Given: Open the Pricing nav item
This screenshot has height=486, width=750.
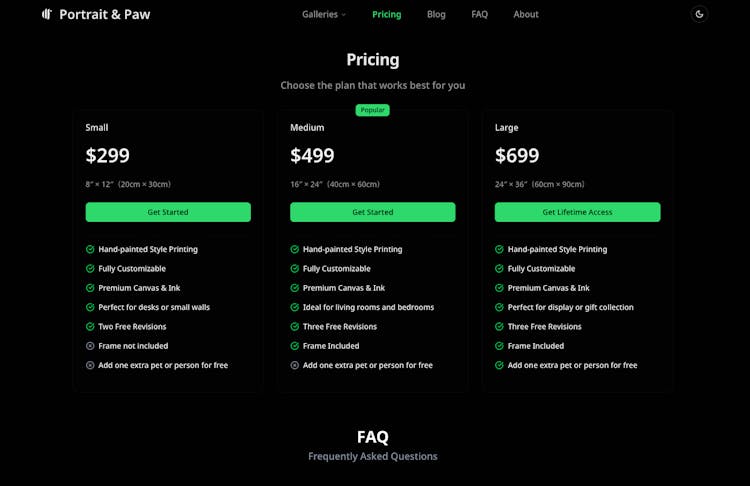Looking at the screenshot, I should 386,14.
